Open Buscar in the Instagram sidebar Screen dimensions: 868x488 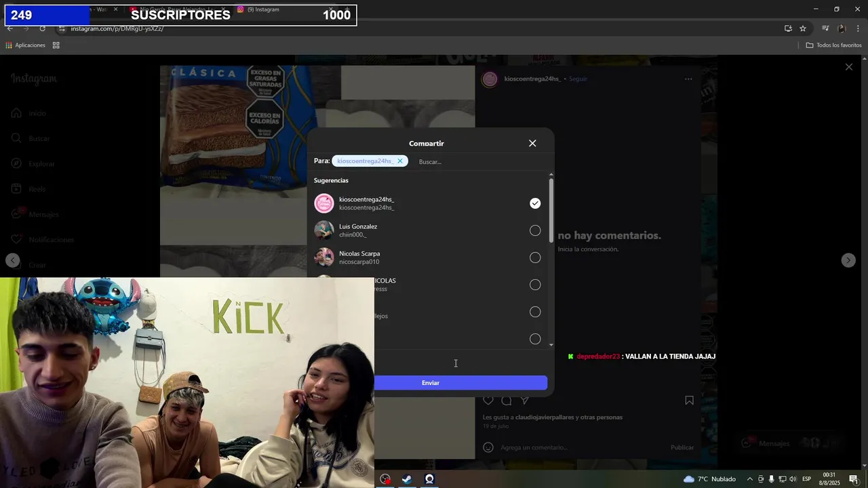pyautogui.click(x=31, y=138)
